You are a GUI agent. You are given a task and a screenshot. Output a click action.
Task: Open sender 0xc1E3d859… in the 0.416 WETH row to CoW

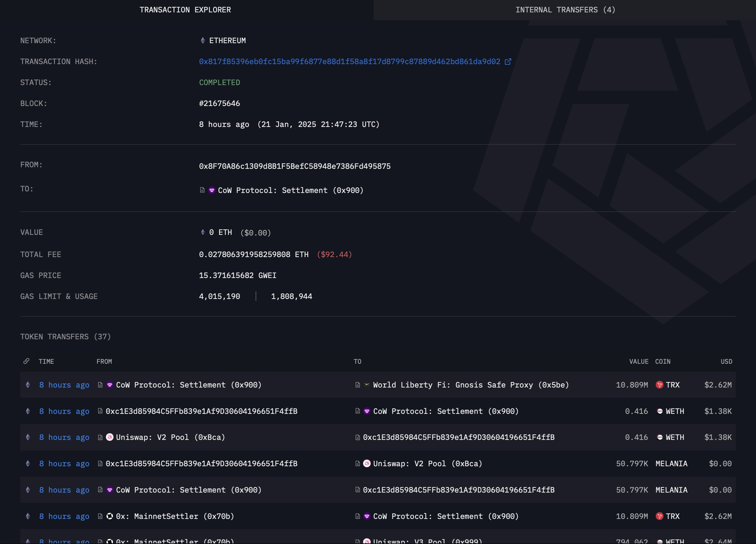pyautogui.click(x=201, y=411)
